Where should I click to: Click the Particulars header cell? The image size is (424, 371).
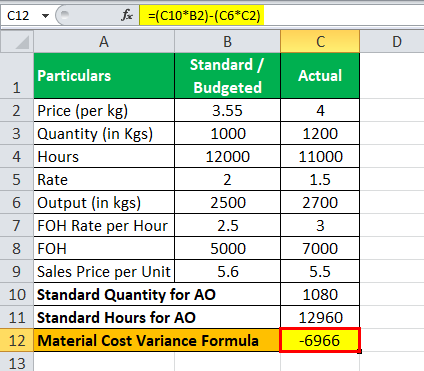click(x=104, y=76)
